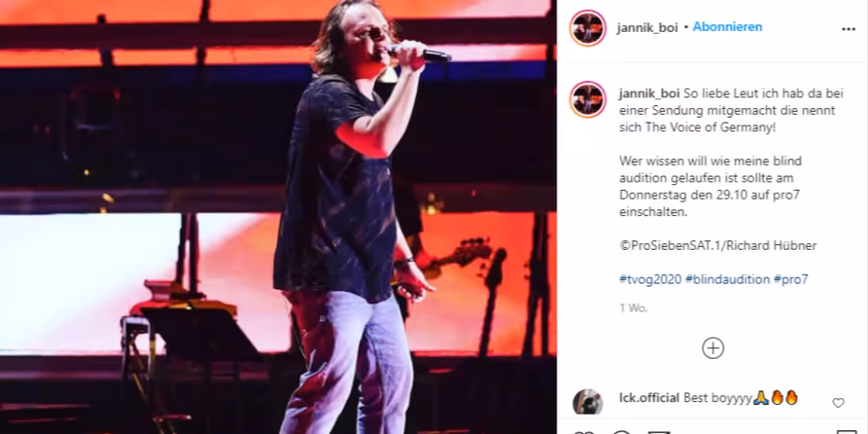Screen dimensions: 868x434
Task: Open the three-dot more options menu
Action: click(x=848, y=29)
